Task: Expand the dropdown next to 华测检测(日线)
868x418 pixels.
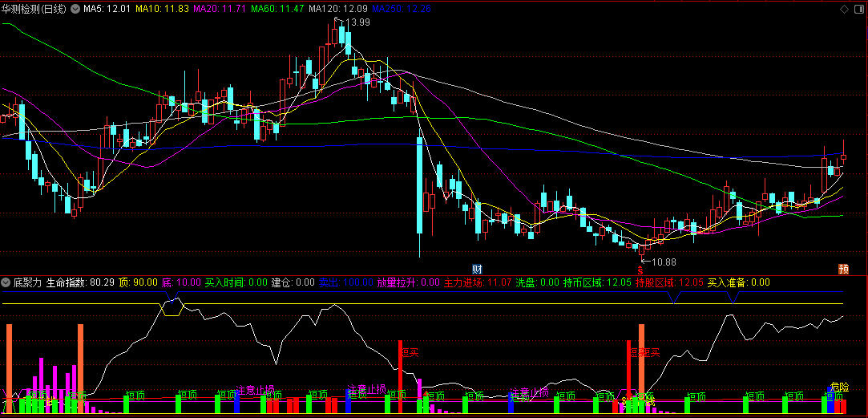Action: (x=75, y=9)
